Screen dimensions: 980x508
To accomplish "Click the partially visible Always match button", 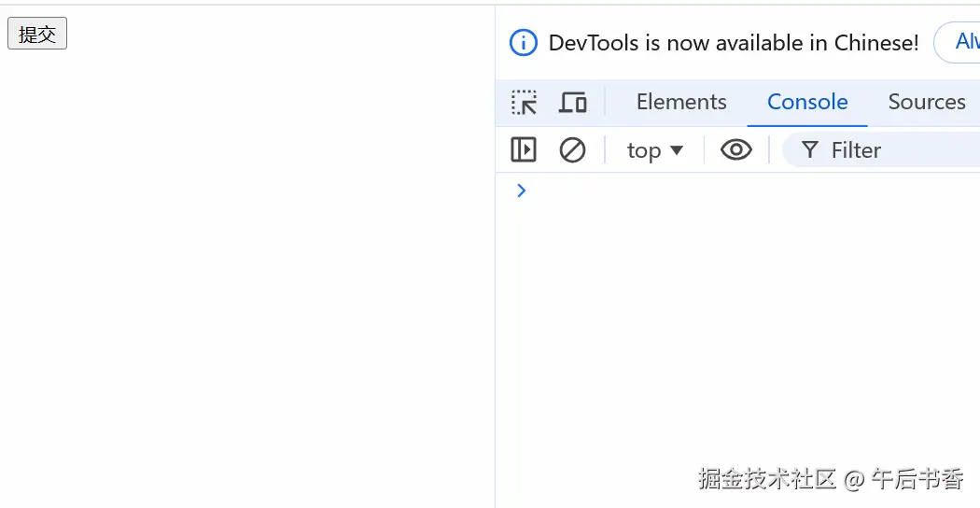I will pos(959,43).
